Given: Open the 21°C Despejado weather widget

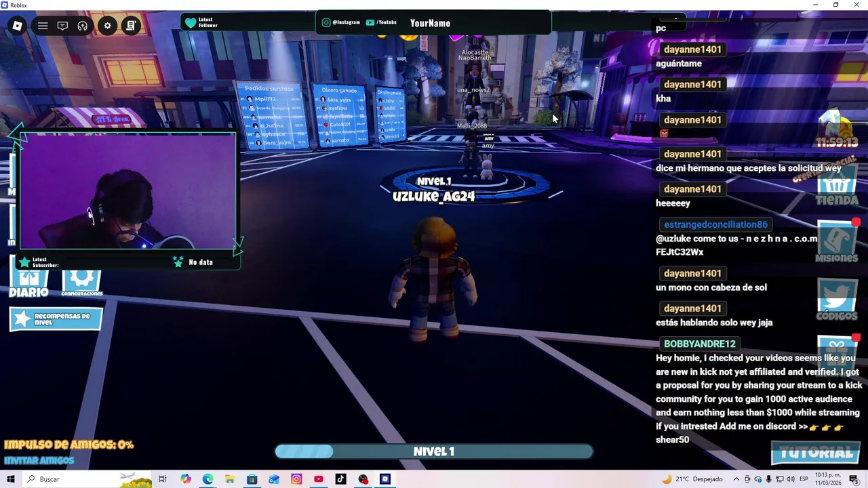Looking at the screenshot, I should pyautogui.click(x=692, y=479).
